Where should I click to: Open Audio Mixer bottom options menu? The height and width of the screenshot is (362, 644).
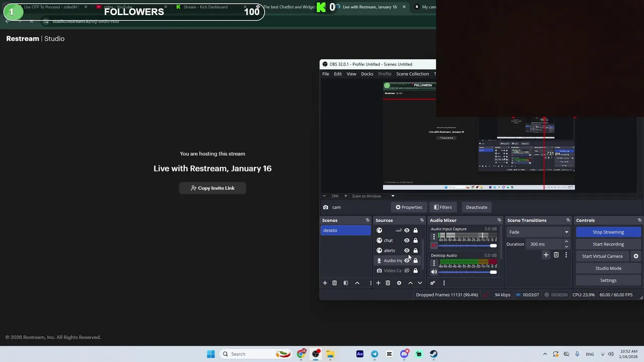[x=444, y=283]
